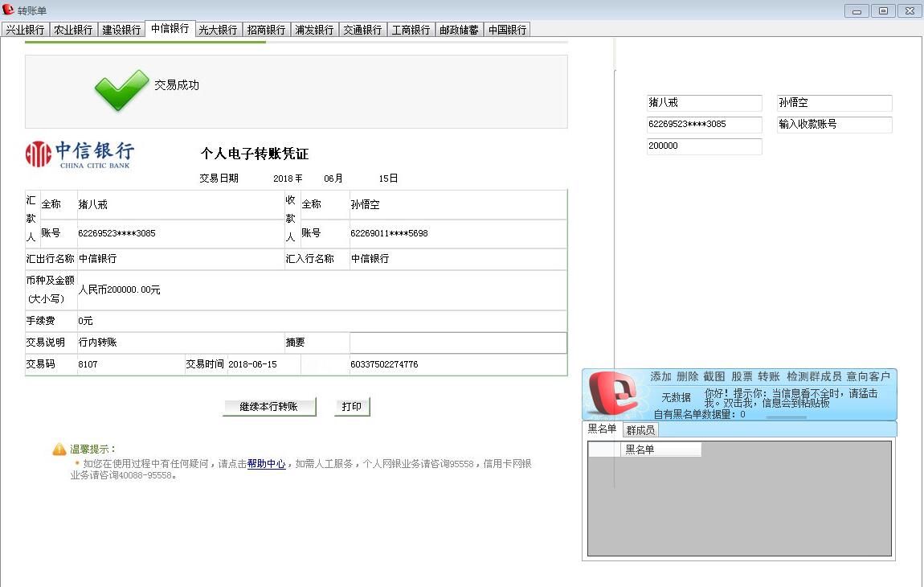Click the transaction time 2018-06-15

pyautogui.click(x=253, y=364)
